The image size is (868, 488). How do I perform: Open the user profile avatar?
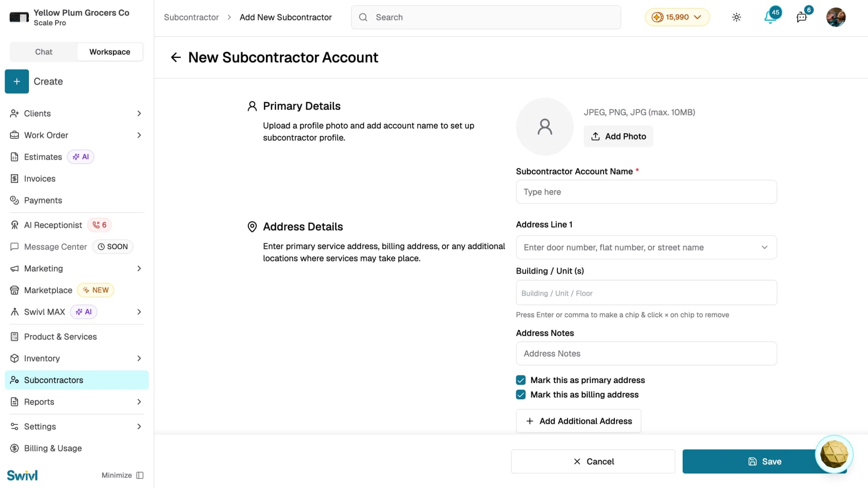pos(836,17)
